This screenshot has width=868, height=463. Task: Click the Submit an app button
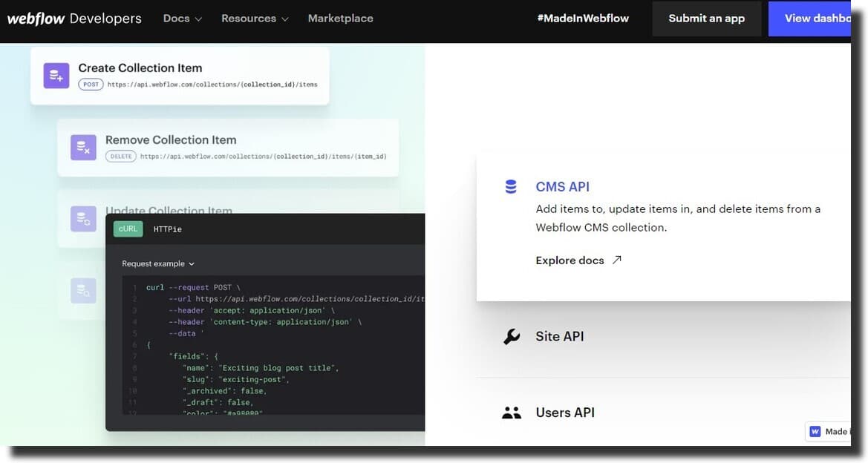click(706, 19)
